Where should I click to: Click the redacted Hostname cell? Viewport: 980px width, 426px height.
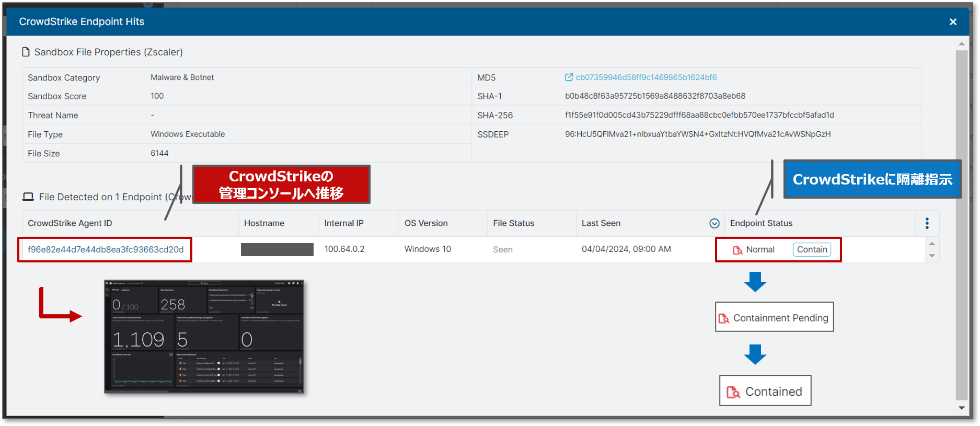click(x=277, y=249)
